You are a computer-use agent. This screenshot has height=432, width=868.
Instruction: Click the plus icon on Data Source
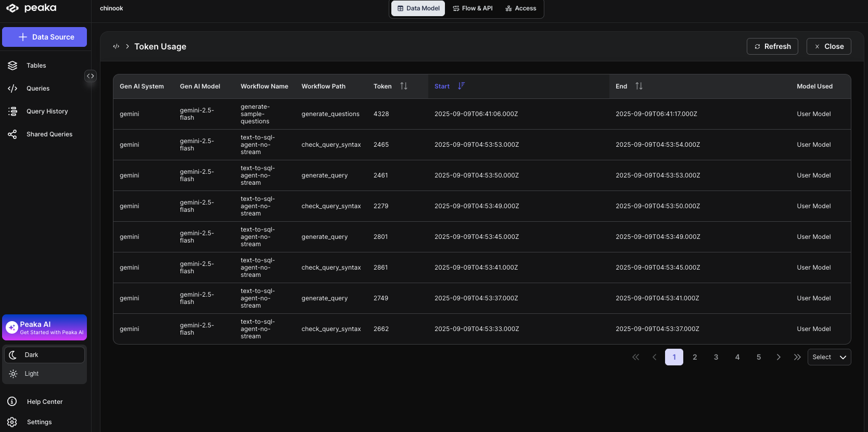coord(22,37)
